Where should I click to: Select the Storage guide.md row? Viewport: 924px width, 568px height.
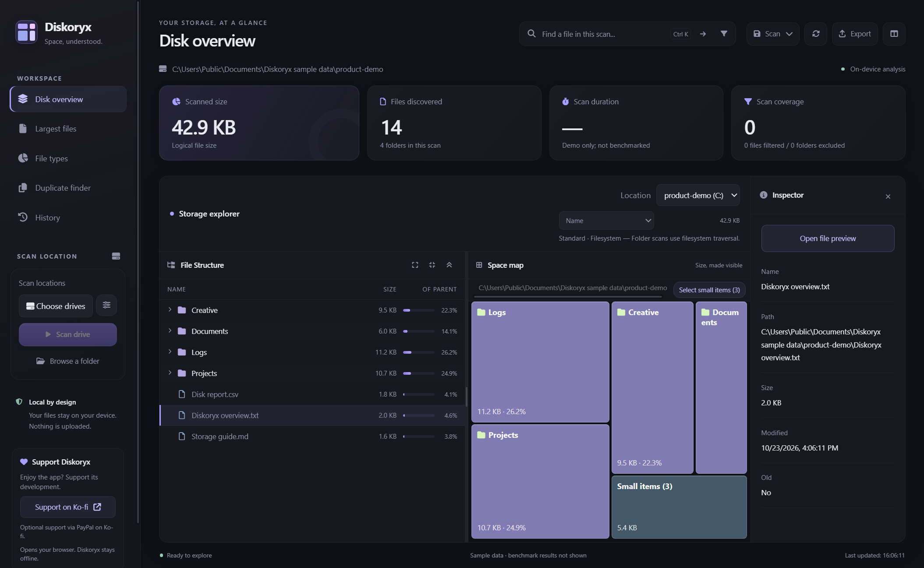coord(312,437)
